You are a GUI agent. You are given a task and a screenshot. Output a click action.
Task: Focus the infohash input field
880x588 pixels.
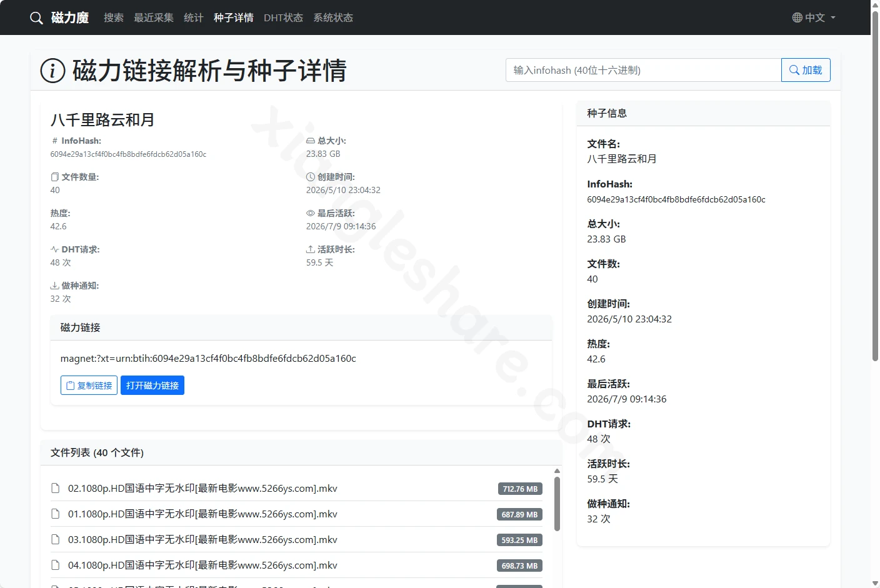pos(643,70)
